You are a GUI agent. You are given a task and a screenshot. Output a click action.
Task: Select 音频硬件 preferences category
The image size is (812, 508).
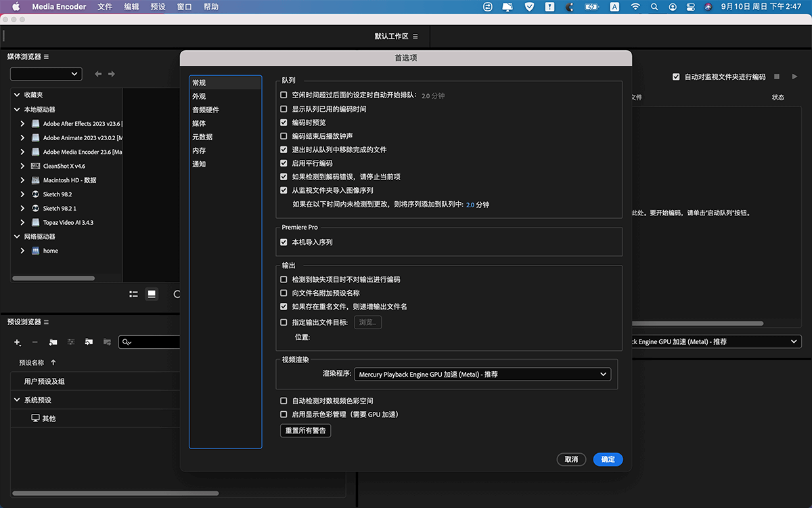click(225, 110)
